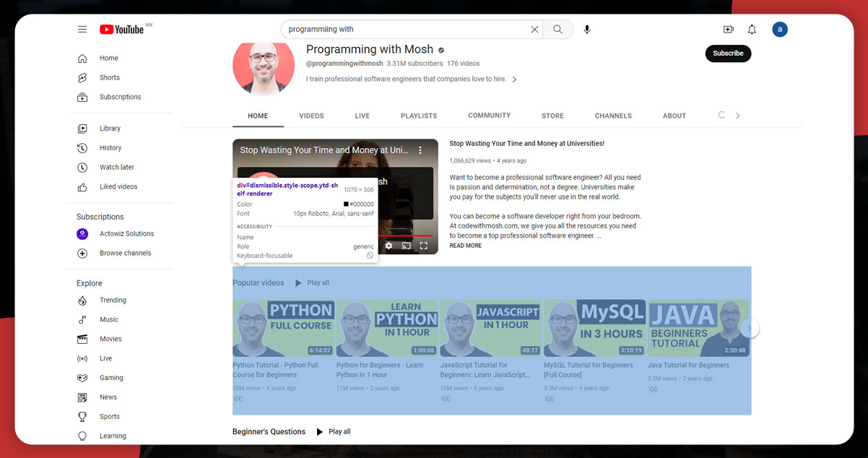Image resolution: width=868 pixels, height=458 pixels.
Task: Open the Create video icon
Action: tap(728, 29)
